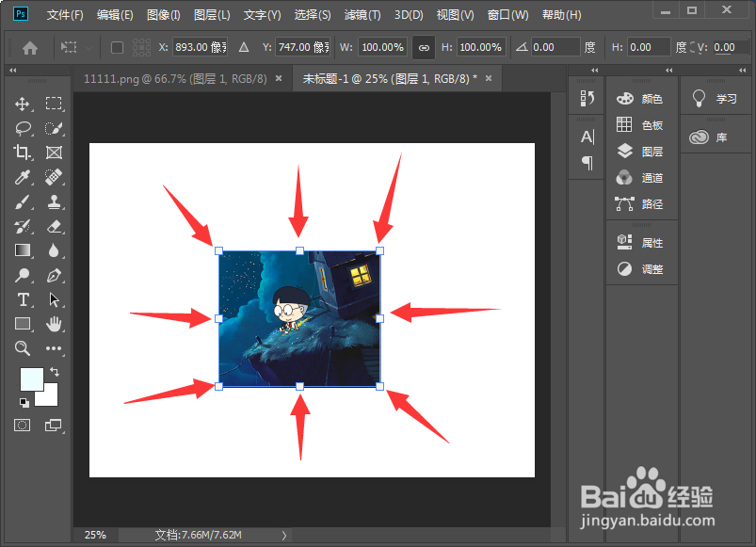Select the Move tool
Image resolution: width=756 pixels, height=547 pixels.
23,104
